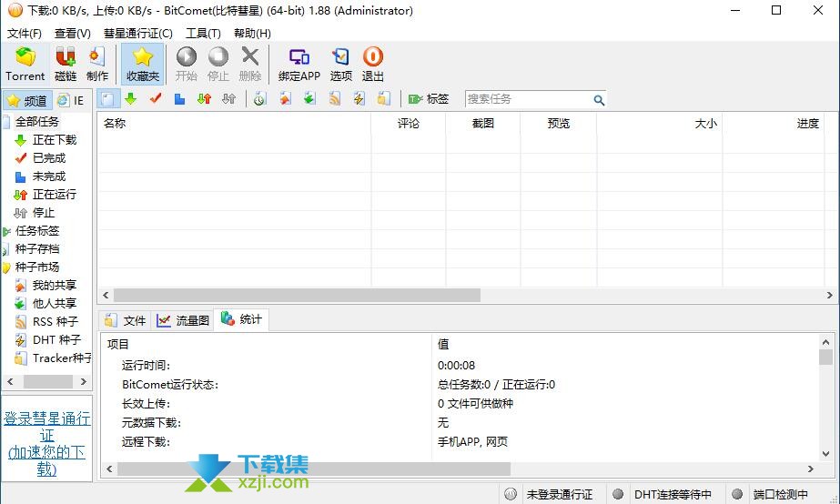Open the 帮助(H) menu
Screen dimensions: 840x504
click(252, 34)
